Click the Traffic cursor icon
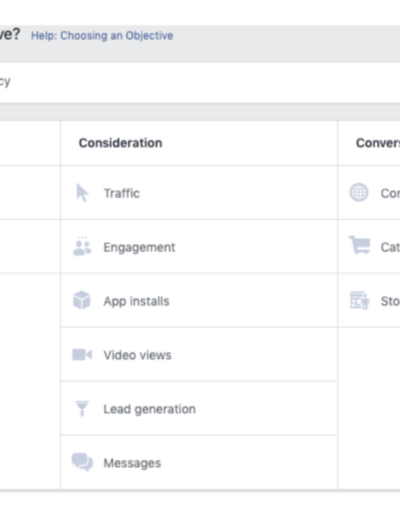This screenshot has width=400, height=516. click(82, 193)
